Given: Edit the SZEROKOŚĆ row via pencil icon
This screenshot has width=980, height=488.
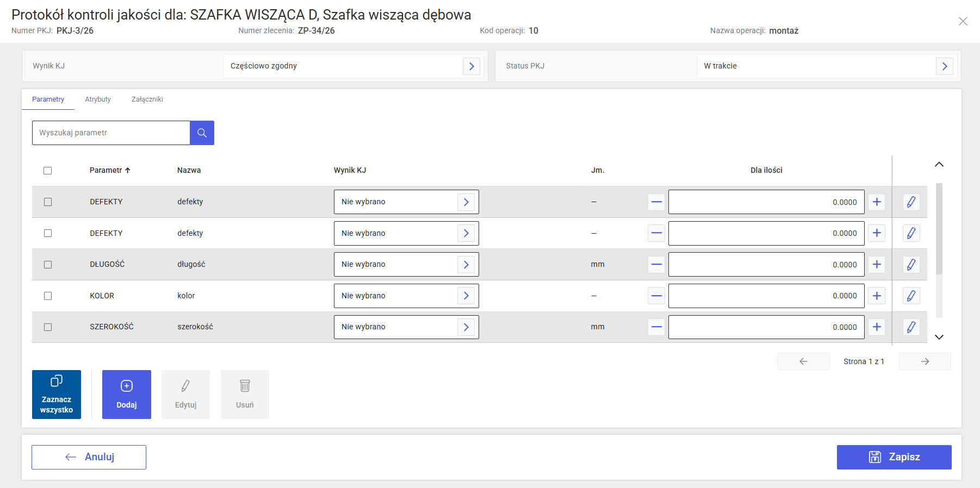Looking at the screenshot, I should click(x=911, y=327).
